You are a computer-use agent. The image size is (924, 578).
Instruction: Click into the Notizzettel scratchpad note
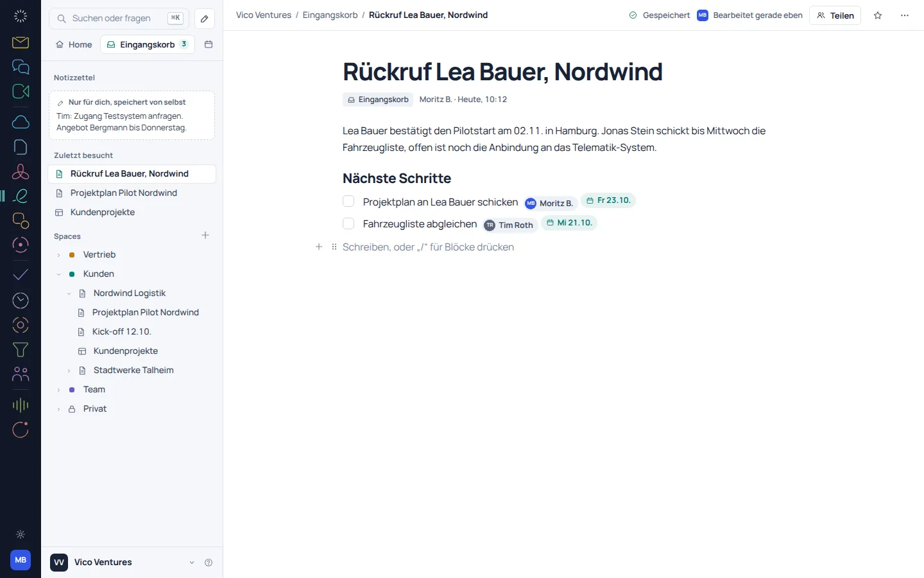[132, 116]
